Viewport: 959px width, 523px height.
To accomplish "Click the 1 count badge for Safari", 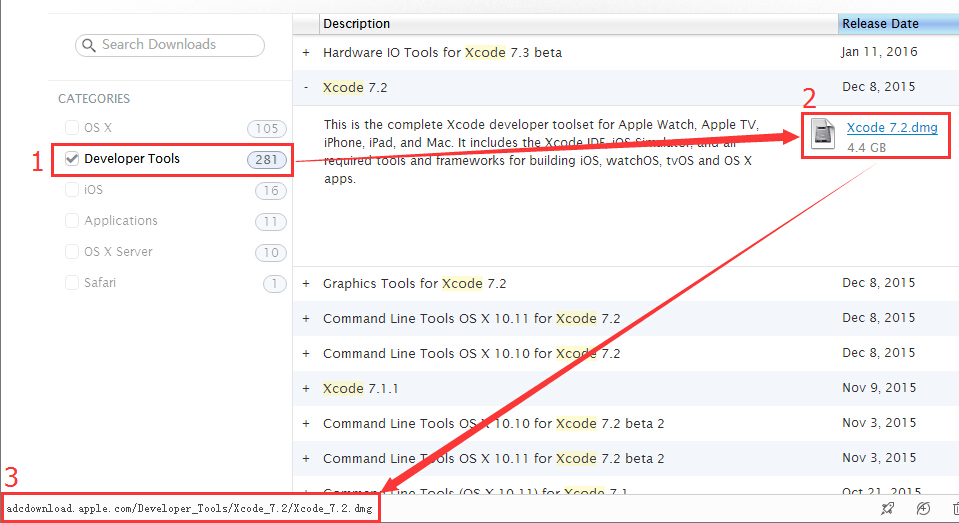I will pos(275,284).
